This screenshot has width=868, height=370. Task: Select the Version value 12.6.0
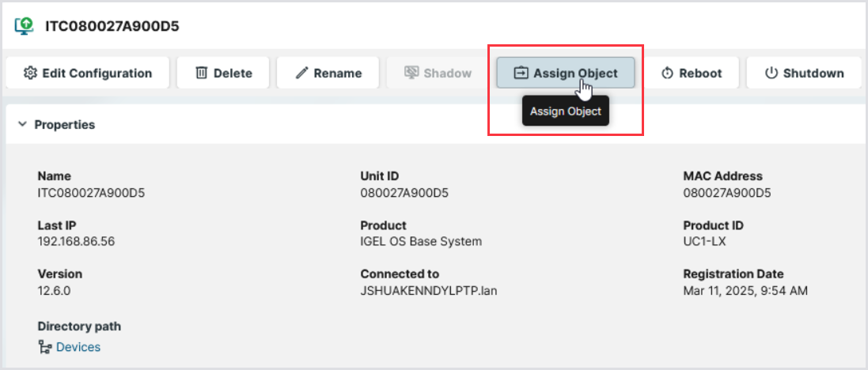tap(54, 290)
